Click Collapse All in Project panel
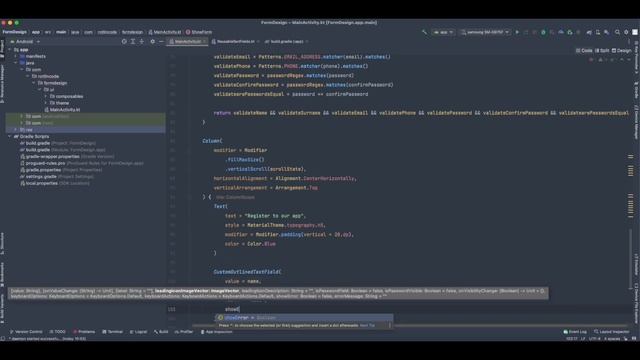Viewport: 640px width, 360px height. [142, 41]
